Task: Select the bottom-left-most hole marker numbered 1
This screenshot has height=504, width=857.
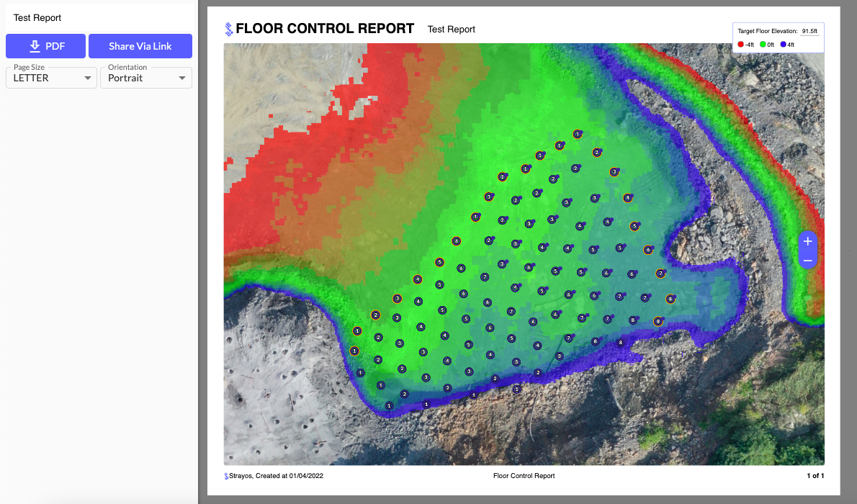Action: (x=389, y=406)
